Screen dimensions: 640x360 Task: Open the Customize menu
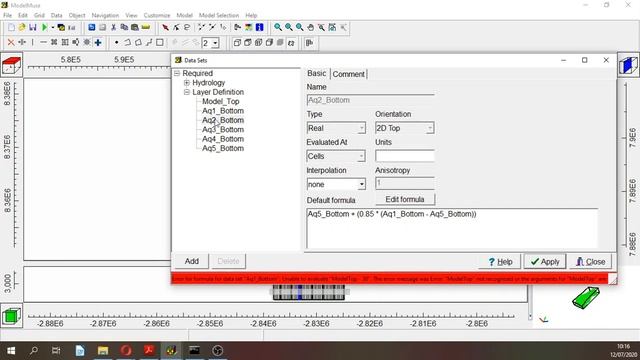click(157, 15)
